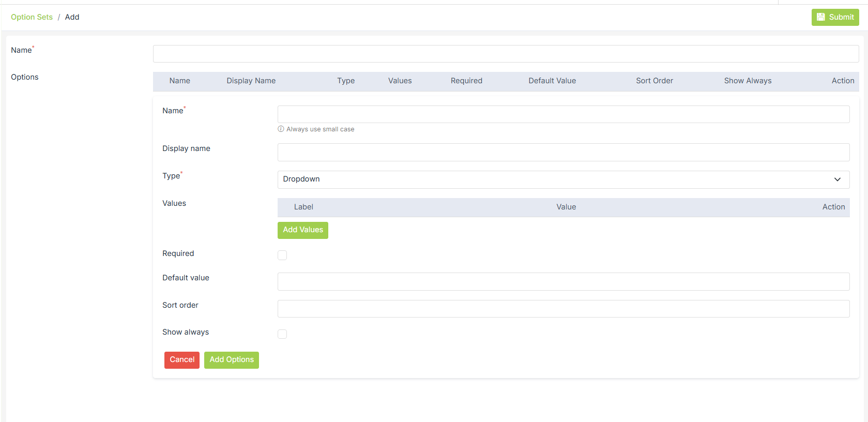
Task: Click the red Cancel button
Action: click(182, 360)
